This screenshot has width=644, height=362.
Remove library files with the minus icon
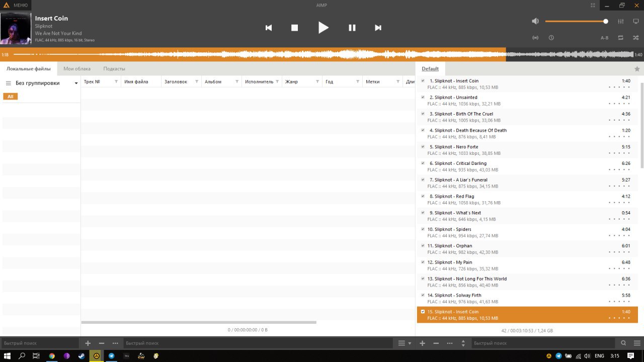tap(102, 343)
